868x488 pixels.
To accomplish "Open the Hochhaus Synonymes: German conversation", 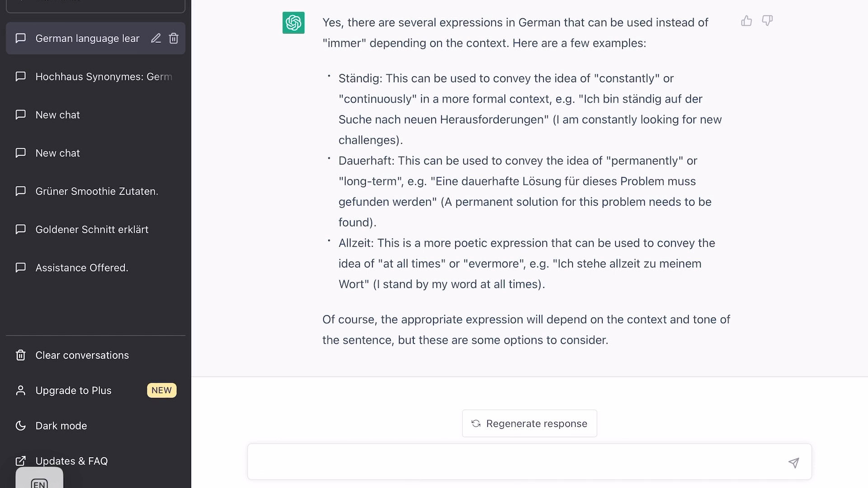I will point(104,76).
